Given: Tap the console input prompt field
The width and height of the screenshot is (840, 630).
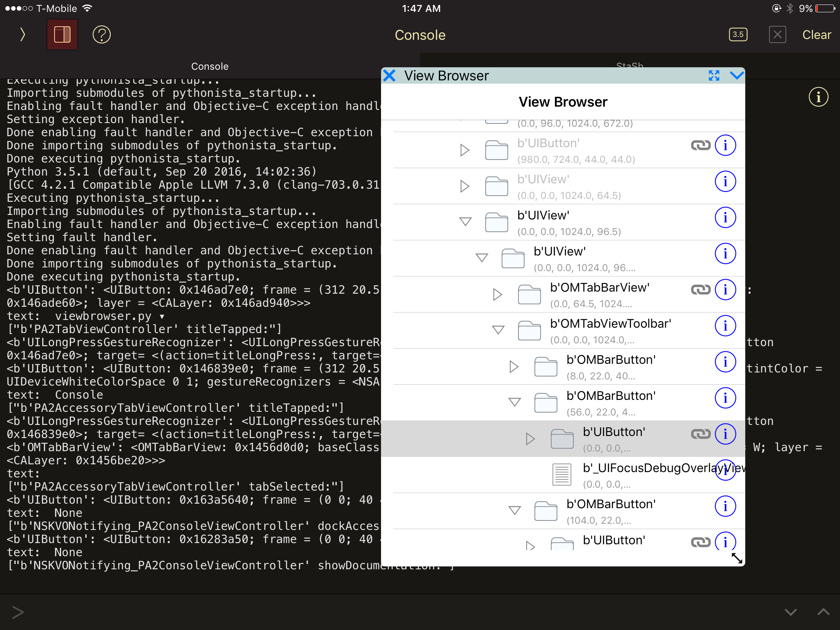Looking at the screenshot, I should pyautogui.click(x=369, y=612).
